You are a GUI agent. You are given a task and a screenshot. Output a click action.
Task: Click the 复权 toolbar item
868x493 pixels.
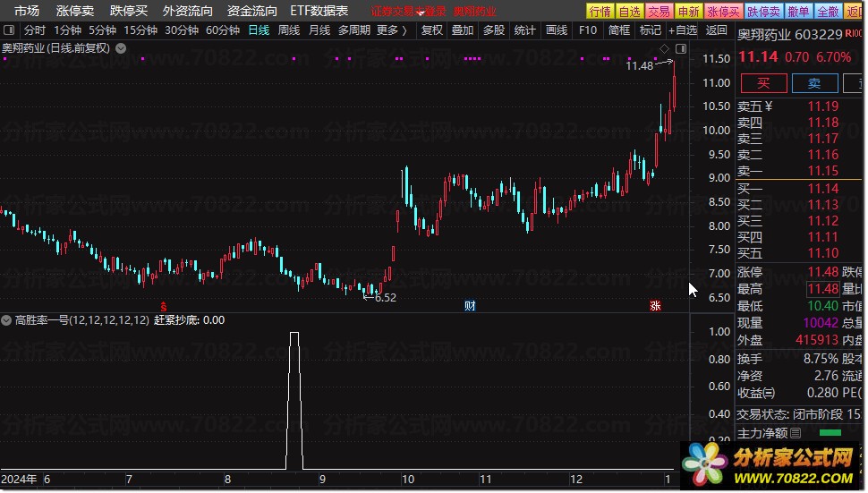pos(432,30)
